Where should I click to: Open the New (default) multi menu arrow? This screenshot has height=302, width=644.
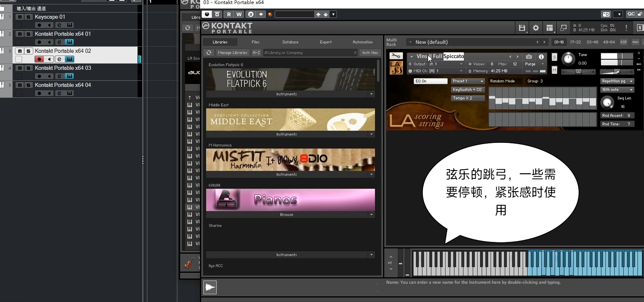point(410,42)
